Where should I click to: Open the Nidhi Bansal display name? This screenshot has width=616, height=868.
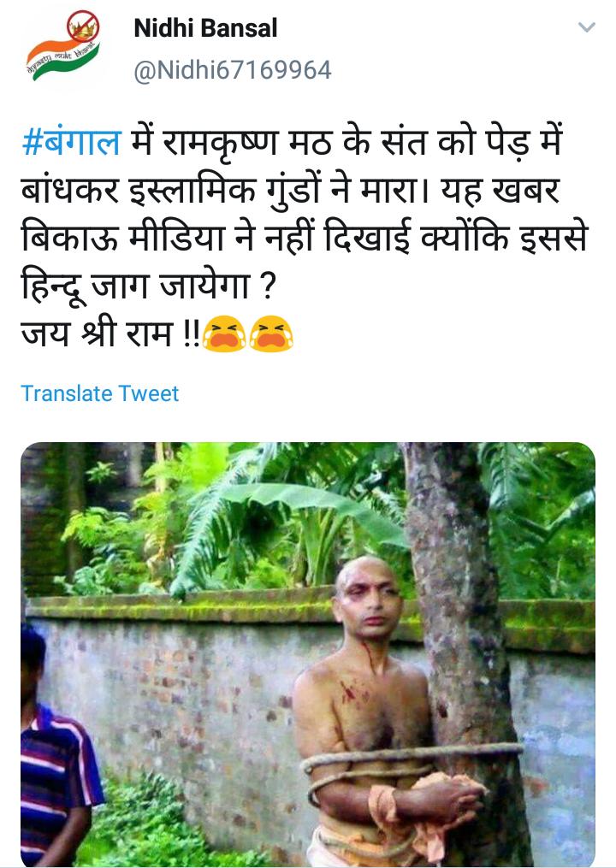205,28
